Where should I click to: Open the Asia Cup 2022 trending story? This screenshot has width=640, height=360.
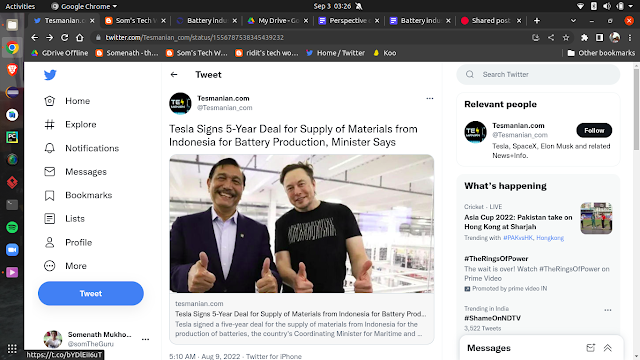(518, 222)
